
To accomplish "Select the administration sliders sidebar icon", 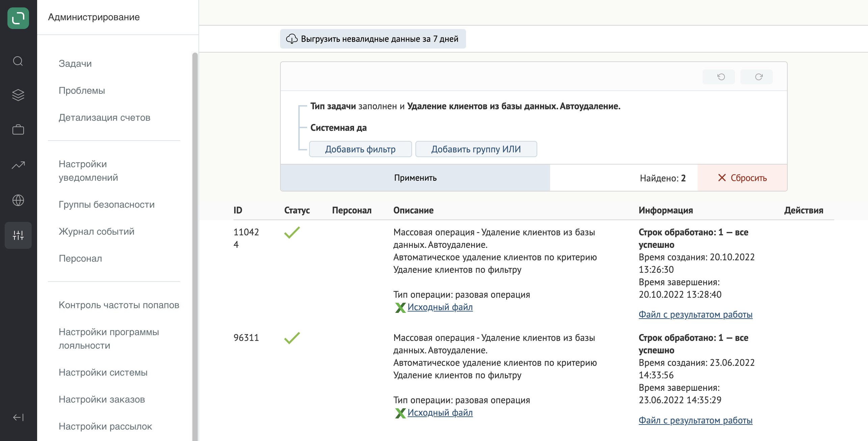I will coord(18,235).
